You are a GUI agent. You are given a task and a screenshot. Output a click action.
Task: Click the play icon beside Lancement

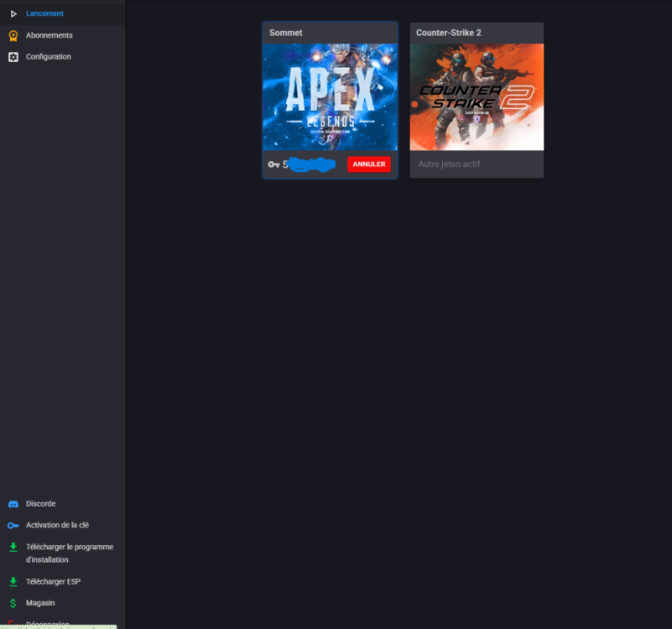tap(13, 13)
